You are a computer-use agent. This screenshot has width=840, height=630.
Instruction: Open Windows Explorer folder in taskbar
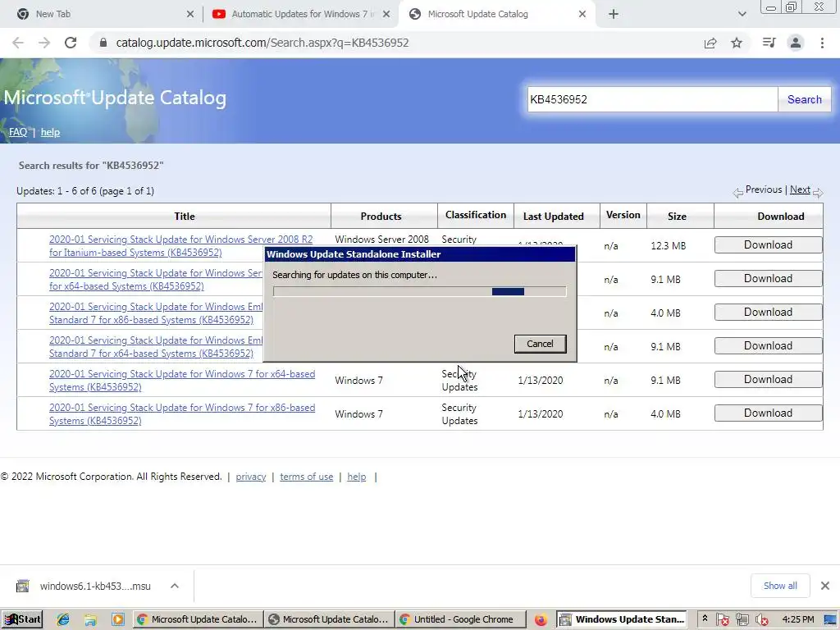click(90, 619)
